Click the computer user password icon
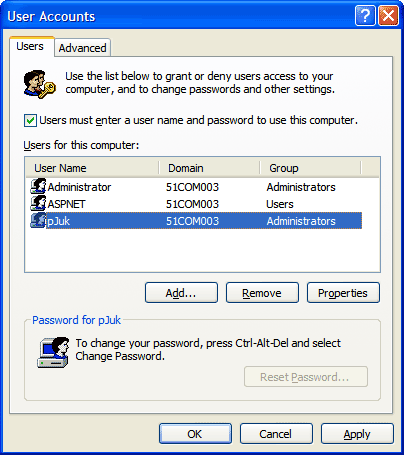Image resolution: width=404 pixels, height=455 pixels. [x=53, y=352]
